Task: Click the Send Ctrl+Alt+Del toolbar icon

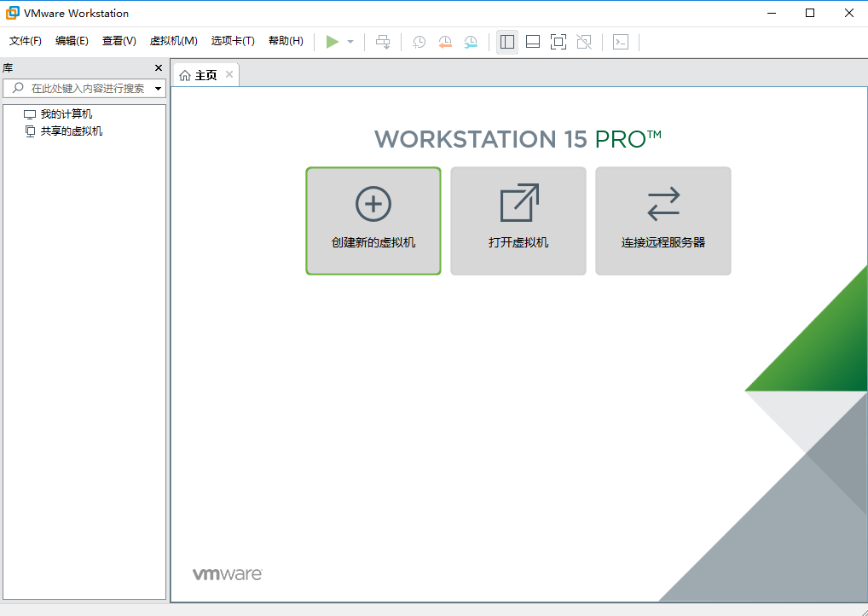Action: [x=383, y=42]
